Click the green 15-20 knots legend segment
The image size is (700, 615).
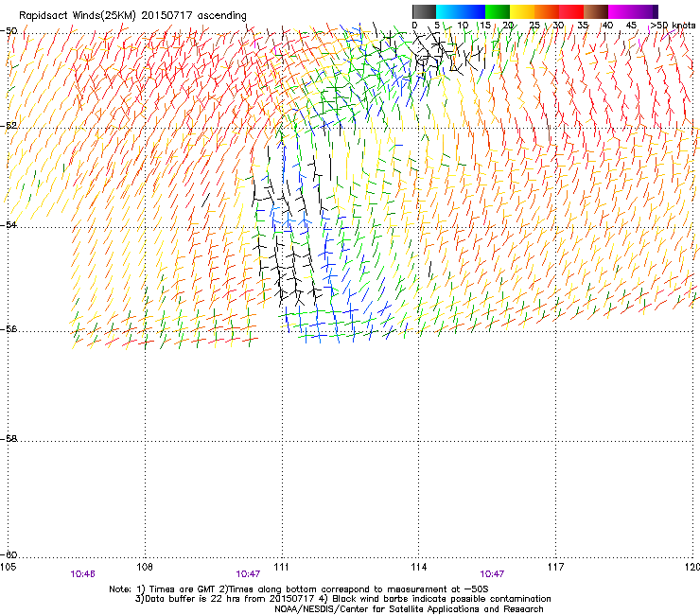498,11
